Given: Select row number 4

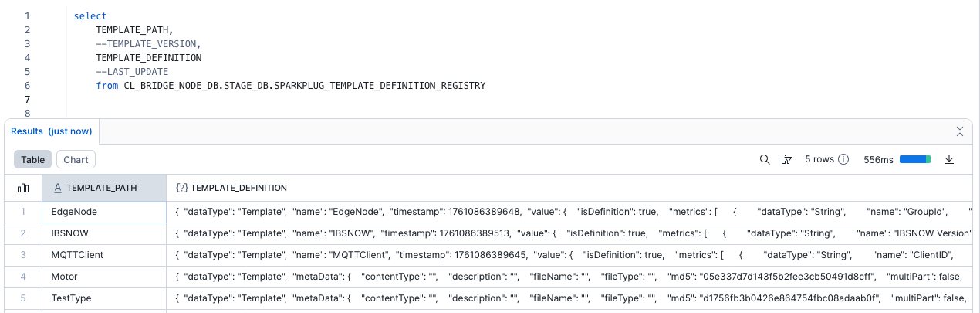Looking at the screenshot, I should pyautogui.click(x=23, y=276).
